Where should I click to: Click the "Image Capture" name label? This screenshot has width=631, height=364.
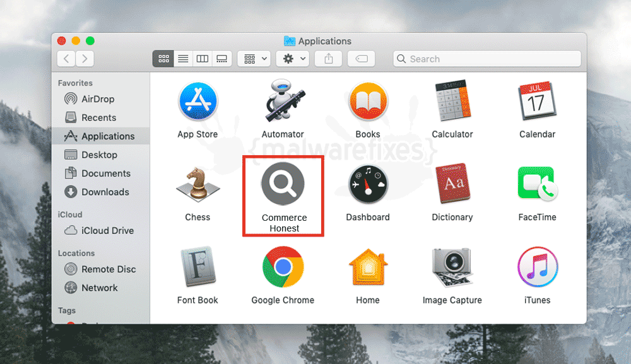[452, 300]
